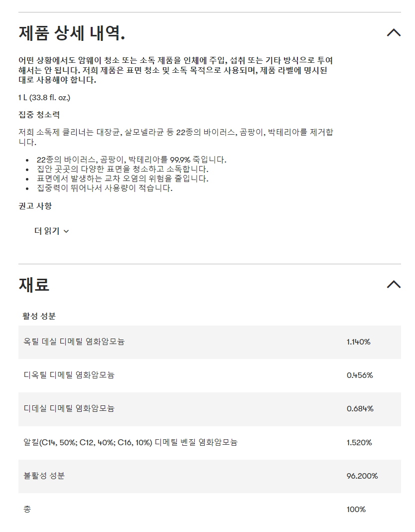
Task: Click the 총 total row label
Action: click(27, 509)
